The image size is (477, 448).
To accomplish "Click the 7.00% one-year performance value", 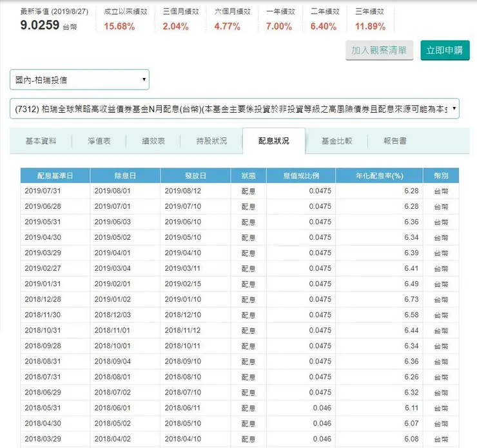I will [279, 26].
